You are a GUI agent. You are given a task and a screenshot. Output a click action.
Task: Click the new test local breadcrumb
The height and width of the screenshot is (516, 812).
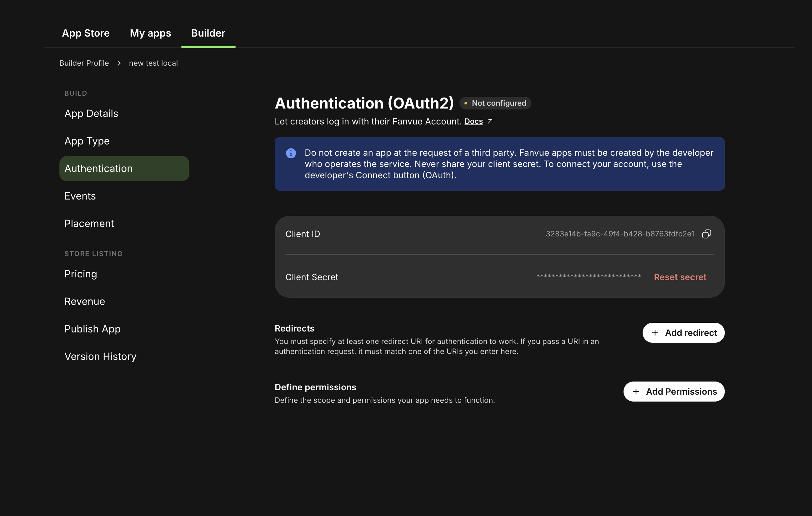point(153,63)
